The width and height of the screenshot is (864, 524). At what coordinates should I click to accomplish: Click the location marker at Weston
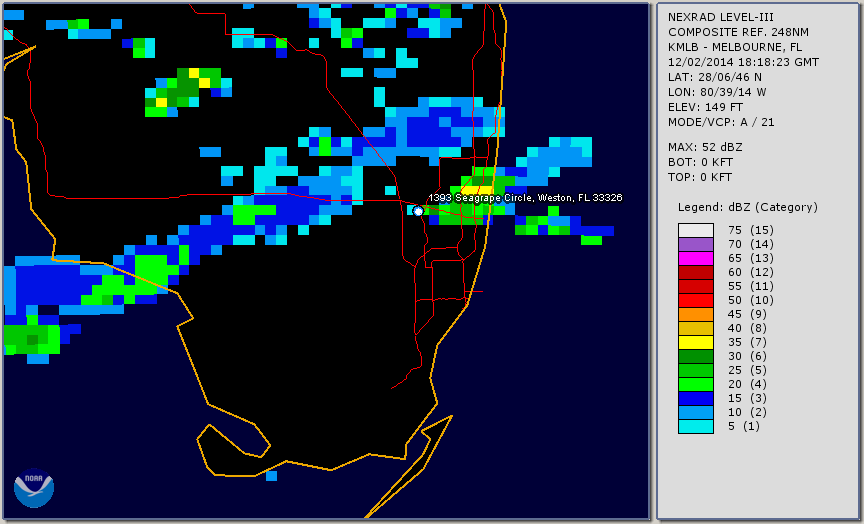418,211
